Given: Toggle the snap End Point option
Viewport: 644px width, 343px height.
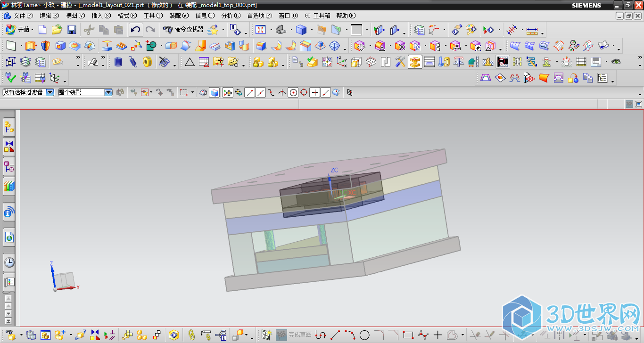Looking at the screenshot, I should [x=250, y=93].
